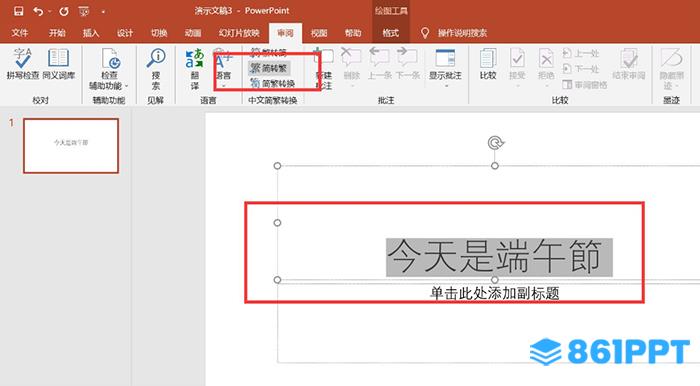
Task: Click the 简繁转换 conversion options button
Action: pos(273,83)
